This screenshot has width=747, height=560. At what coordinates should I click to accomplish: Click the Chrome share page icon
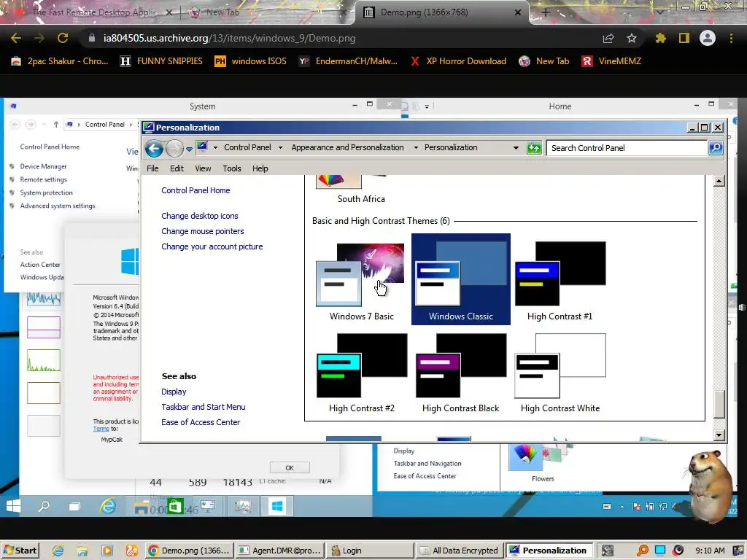(608, 39)
